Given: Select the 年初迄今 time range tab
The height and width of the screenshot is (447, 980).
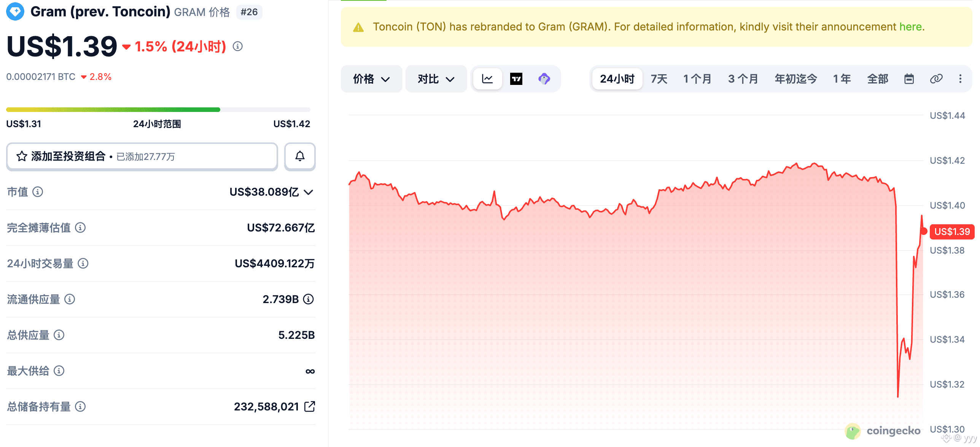Looking at the screenshot, I should pos(796,79).
